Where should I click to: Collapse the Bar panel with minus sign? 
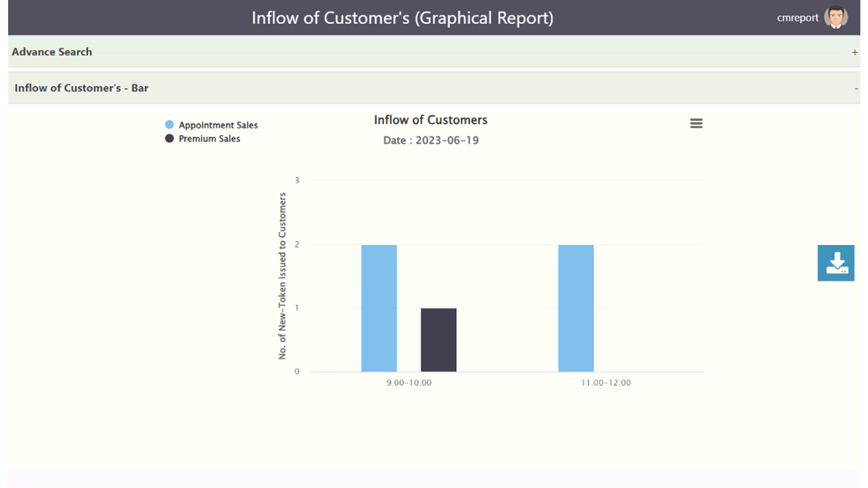point(856,89)
